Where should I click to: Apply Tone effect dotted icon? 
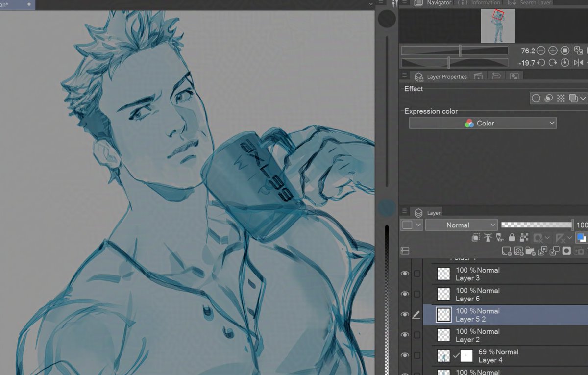(561, 99)
